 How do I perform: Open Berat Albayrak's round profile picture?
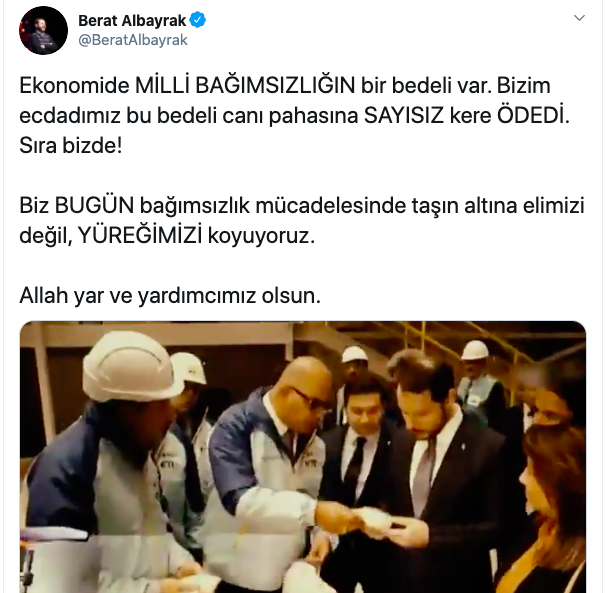pos(43,31)
